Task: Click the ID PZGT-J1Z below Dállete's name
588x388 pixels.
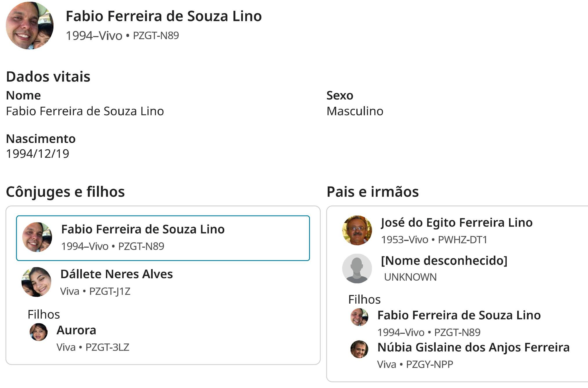Action: pyautogui.click(x=110, y=291)
